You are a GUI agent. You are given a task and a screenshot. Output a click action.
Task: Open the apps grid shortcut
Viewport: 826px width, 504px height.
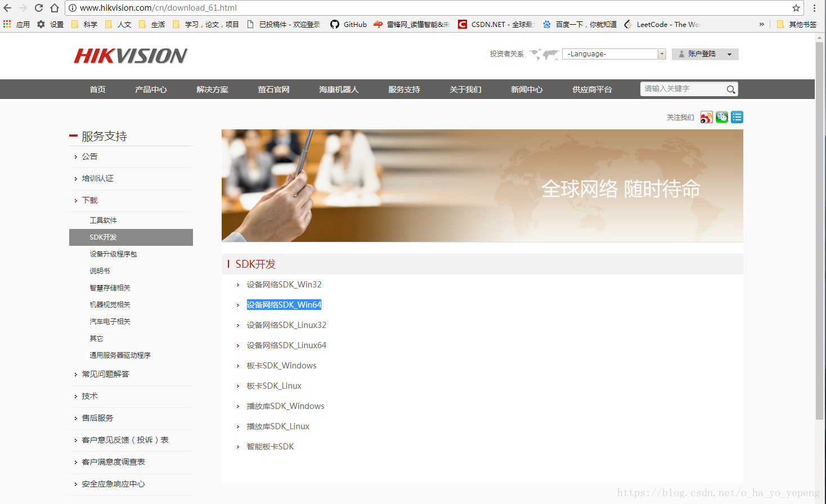click(7, 24)
